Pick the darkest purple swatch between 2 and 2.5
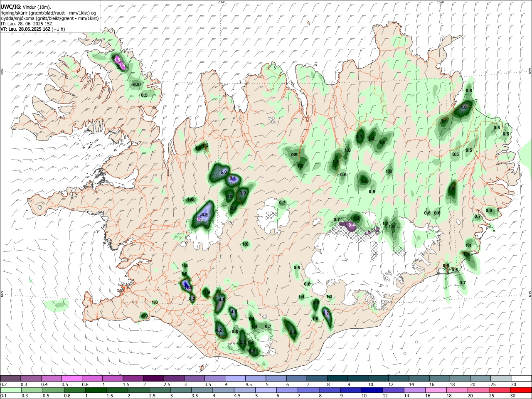 (153, 378)
